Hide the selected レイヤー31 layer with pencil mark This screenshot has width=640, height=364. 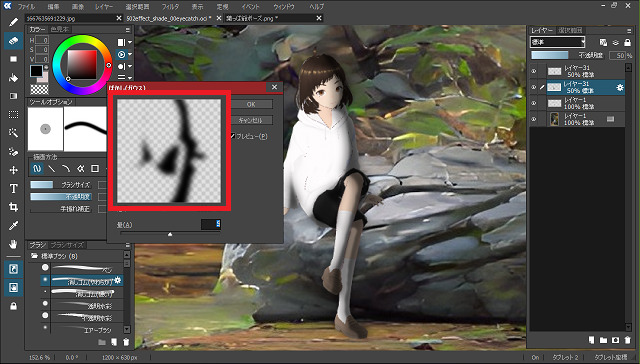[534, 87]
